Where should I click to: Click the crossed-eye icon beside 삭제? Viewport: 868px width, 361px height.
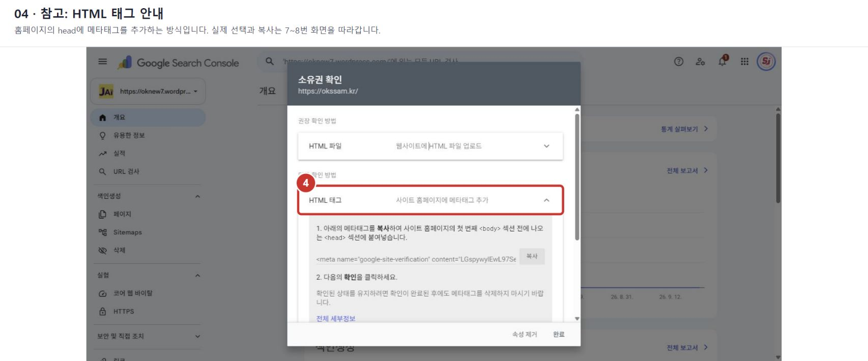[x=103, y=250]
